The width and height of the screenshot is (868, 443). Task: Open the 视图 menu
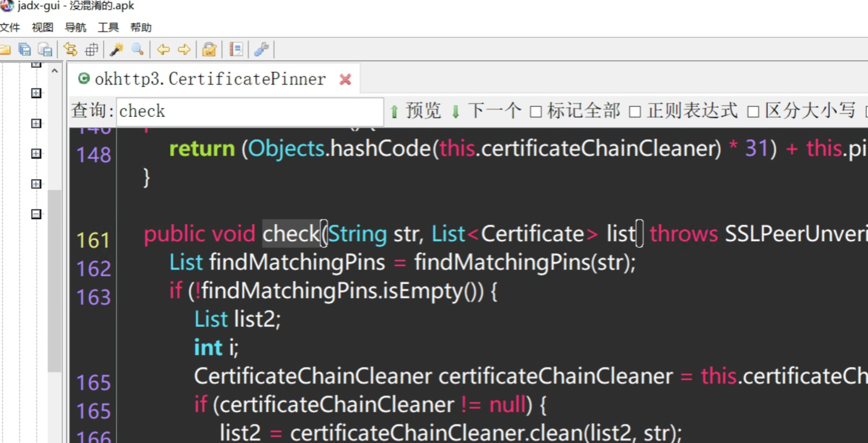42,28
